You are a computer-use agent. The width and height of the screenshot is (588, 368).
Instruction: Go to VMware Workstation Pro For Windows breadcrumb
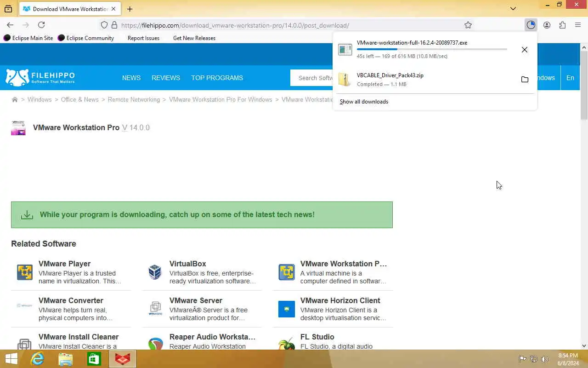[x=220, y=99]
